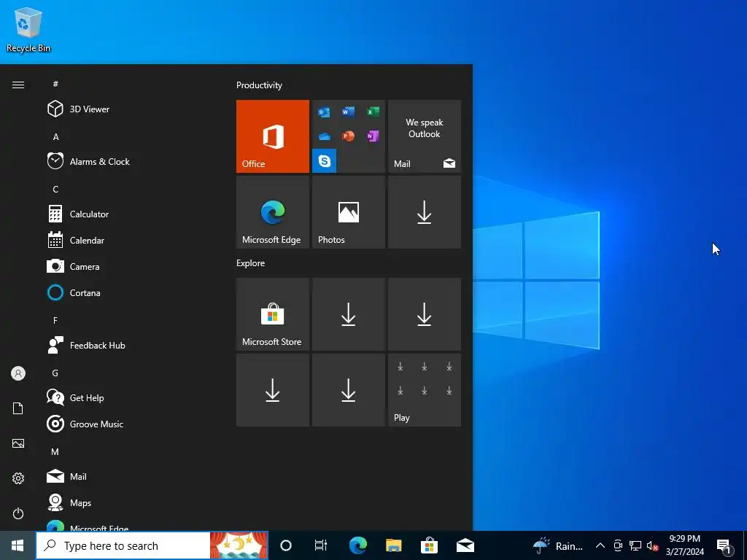Open File Explorer from the taskbar
This screenshot has width=747, height=560.
pyautogui.click(x=393, y=545)
